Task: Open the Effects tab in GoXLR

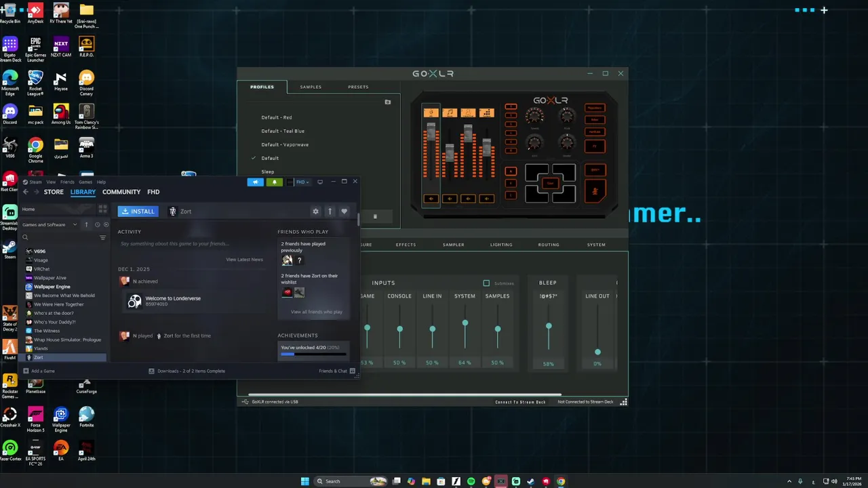Action: (406, 245)
